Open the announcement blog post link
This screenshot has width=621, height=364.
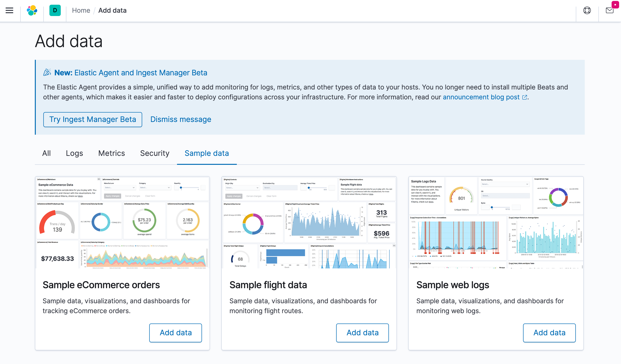coord(481,97)
